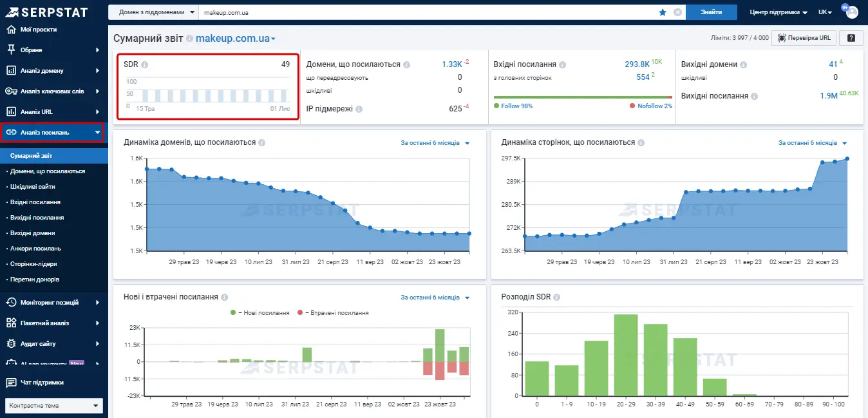Open the UK language selector
This screenshot has height=418, width=868.
click(825, 12)
